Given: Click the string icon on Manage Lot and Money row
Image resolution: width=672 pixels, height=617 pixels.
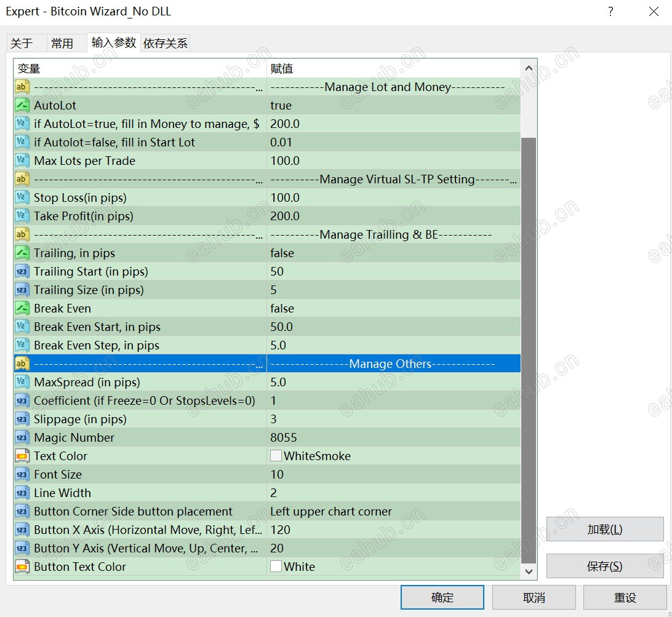Looking at the screenshot, I should point(22,87).
